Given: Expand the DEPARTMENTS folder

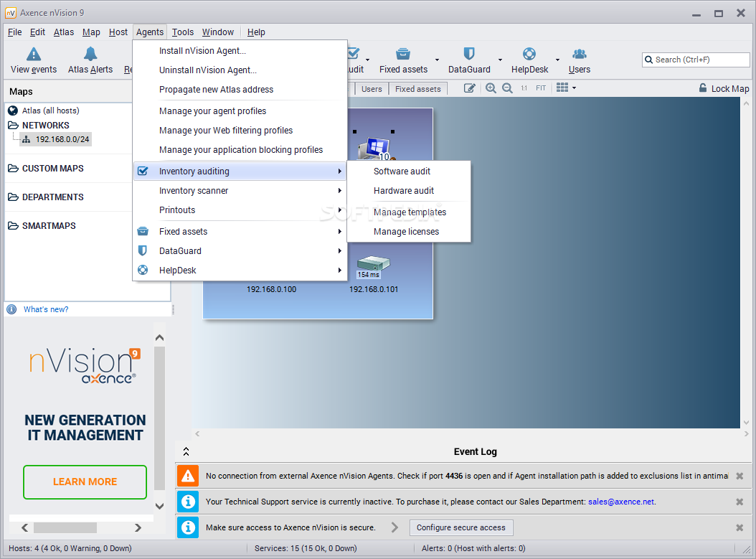Looking at the screenshot, I should (x=13, y=197).
